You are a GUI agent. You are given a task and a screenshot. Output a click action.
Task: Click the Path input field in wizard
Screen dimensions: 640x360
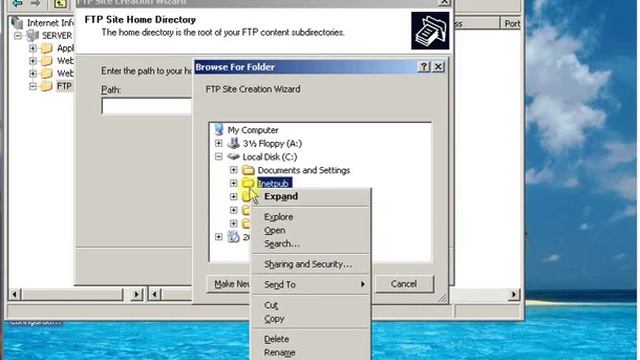[x=147, y=106]
